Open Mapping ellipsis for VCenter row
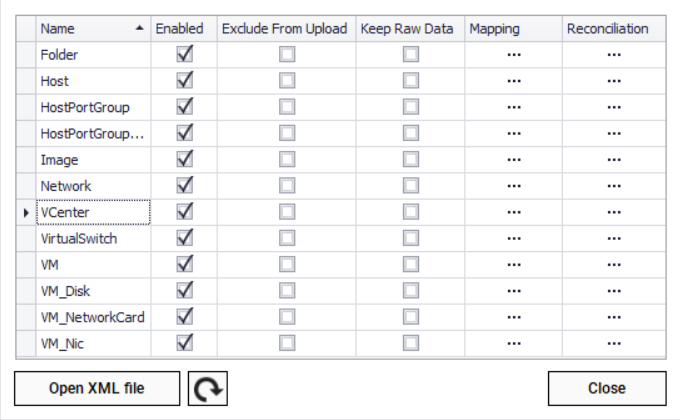Image resolution: width=680 pixels, height=420 pixels. click(x=514, y=212)
